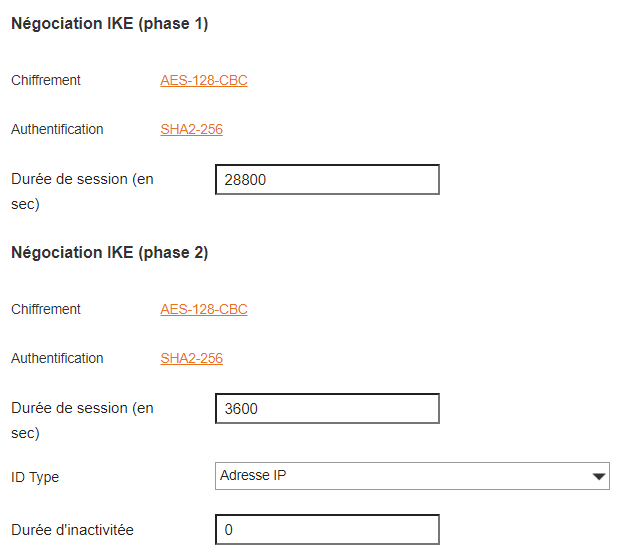Click the 'ID Type' label
632x560 pixels.
[x=35, y=478]
